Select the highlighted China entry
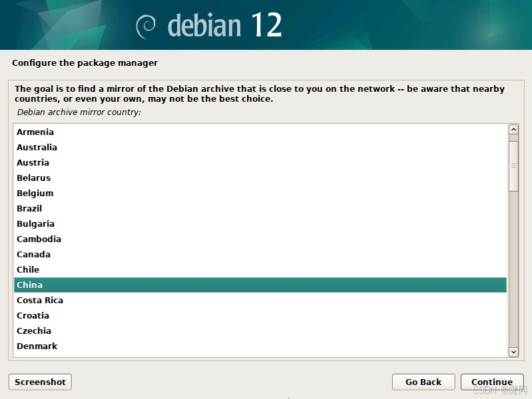Screen dimensions: 532x399 click(x=260, y=285)
